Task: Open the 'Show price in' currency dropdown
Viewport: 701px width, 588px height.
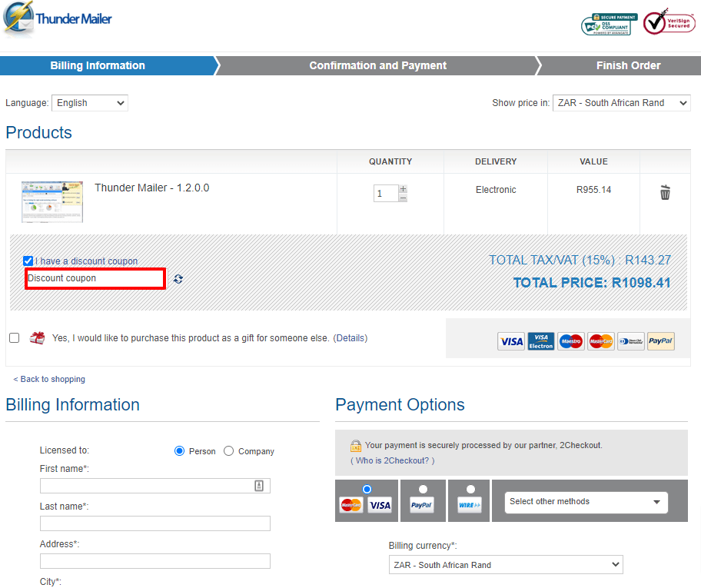Action: [621, 102]
